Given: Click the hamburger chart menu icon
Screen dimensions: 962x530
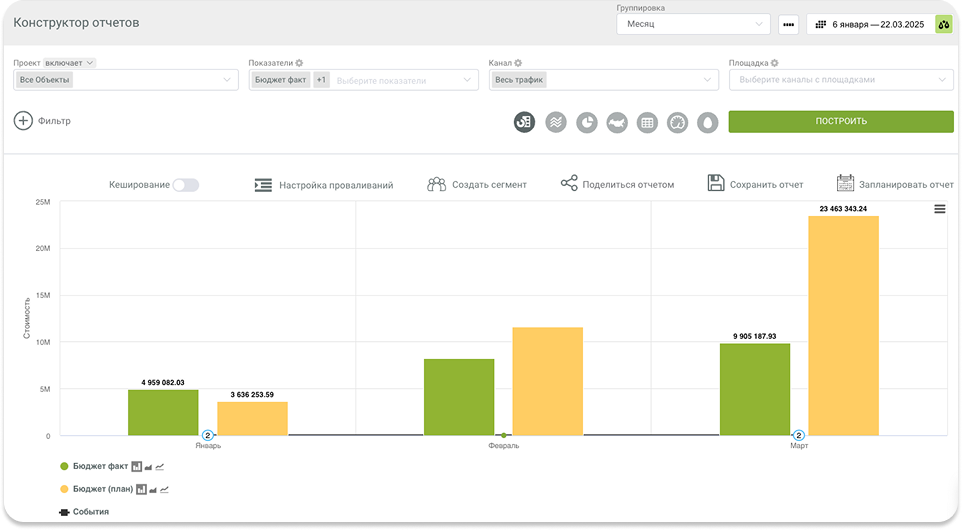Looking at the screenshot, I should click(x=940, y=209).
